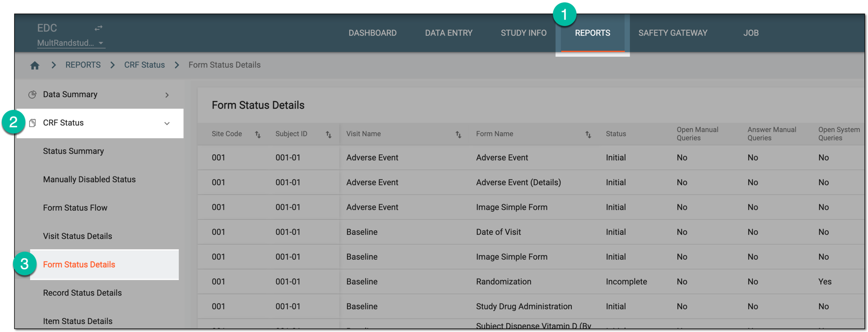The height and width of the screenshot is (332, 868).
Task: Click Image Simple Form in Adverse Event row
Action: (x=511, y=207)
